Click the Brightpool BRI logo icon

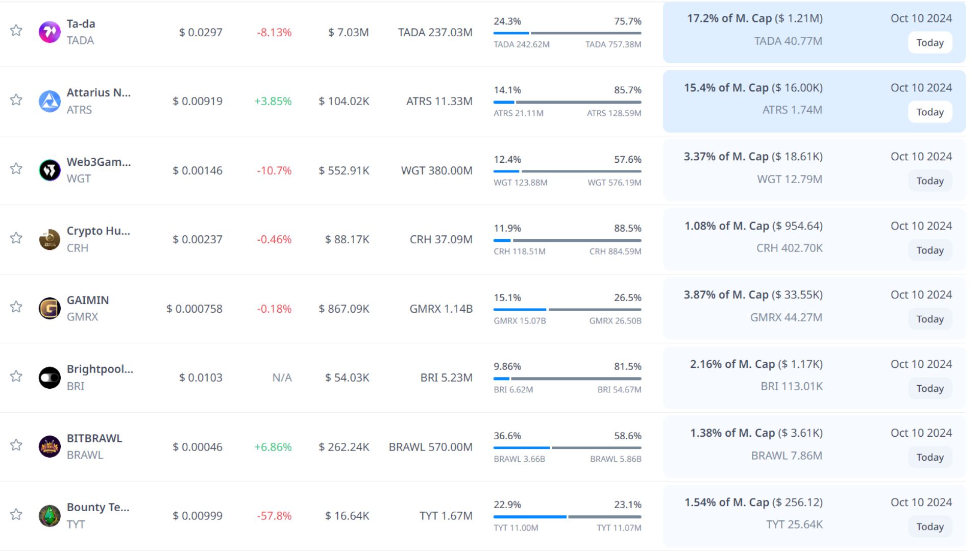(50, 378)
